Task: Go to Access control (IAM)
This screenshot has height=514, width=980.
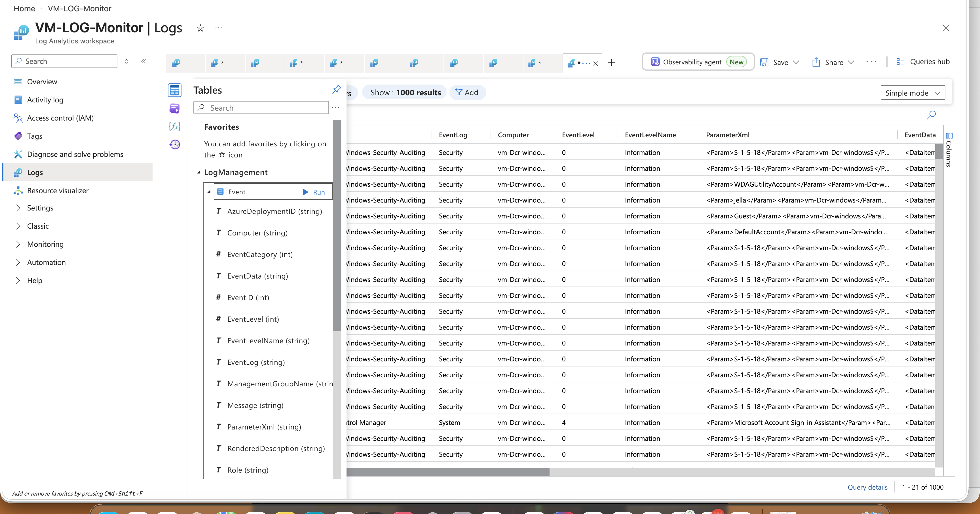Action: [60, 118]
